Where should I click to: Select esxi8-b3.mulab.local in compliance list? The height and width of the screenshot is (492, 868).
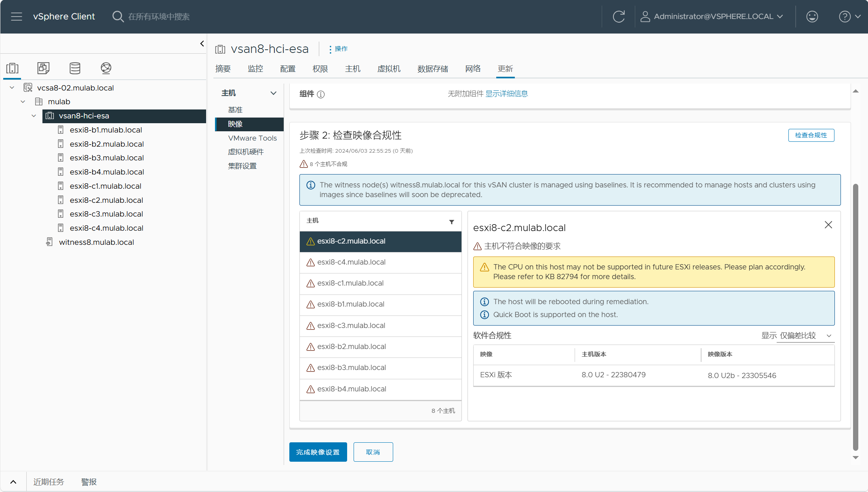[381, 368]
